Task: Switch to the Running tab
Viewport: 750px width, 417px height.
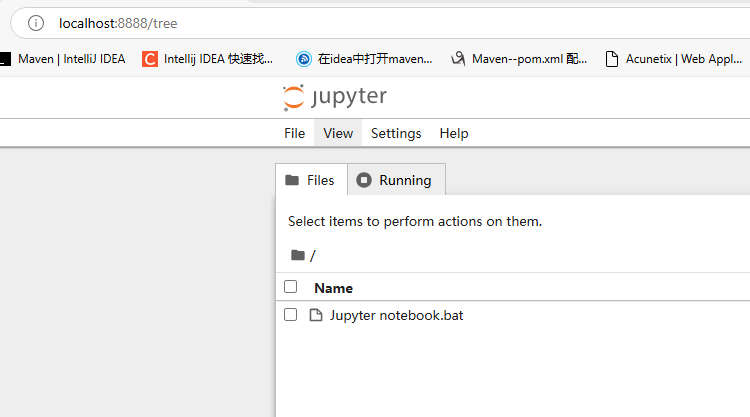Action: [397, 180]
